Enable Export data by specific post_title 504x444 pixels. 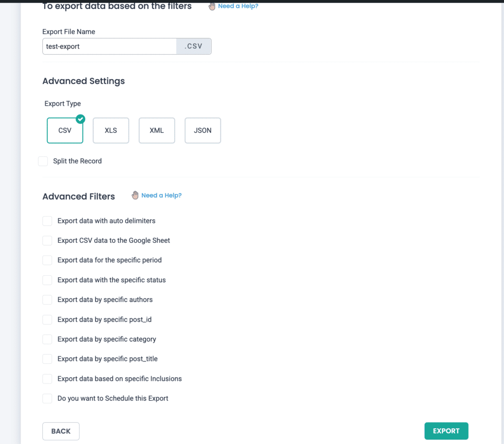click(x=47, y=358)
